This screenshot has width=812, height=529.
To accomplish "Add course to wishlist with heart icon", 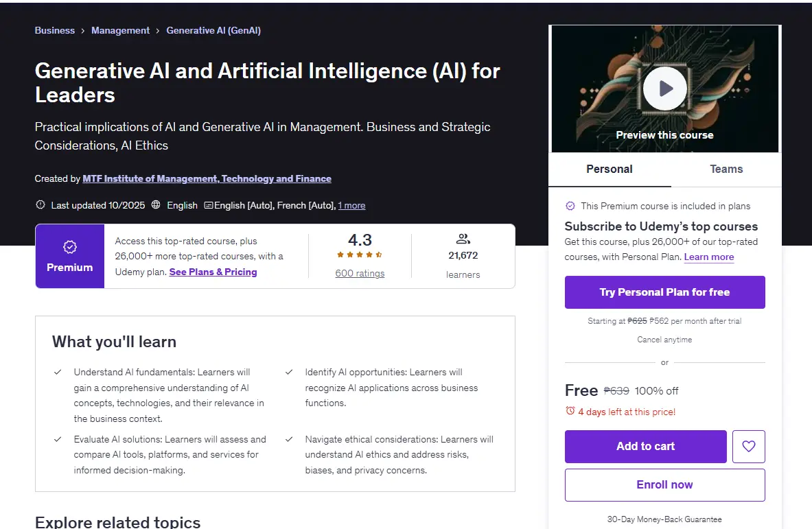I will click(748, 446).
